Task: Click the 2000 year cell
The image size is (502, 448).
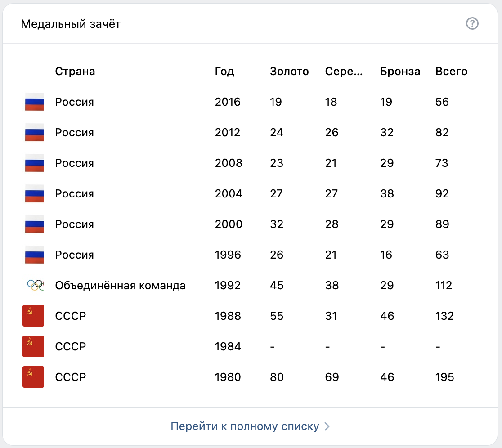Action: (229, 224)
